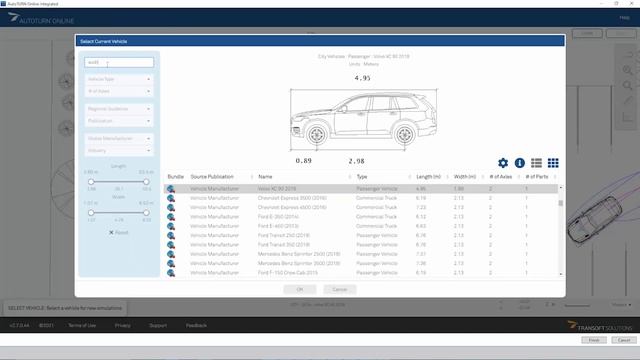Select the Ford E-450 (2013) row

361,227
